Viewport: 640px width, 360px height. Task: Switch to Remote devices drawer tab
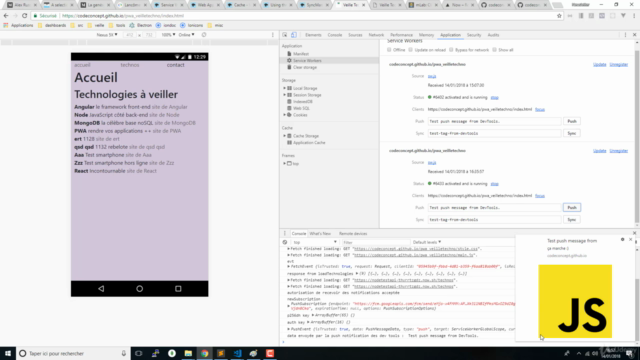click(353, 233)
